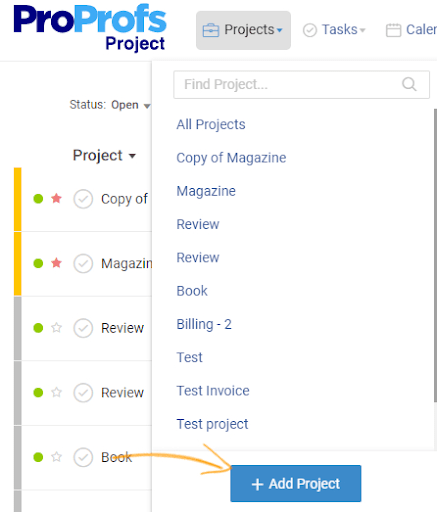Viewport: 437px width, 512px height.
Task: Open the Projects dropdown menu
Action: [x=243, y=30]
